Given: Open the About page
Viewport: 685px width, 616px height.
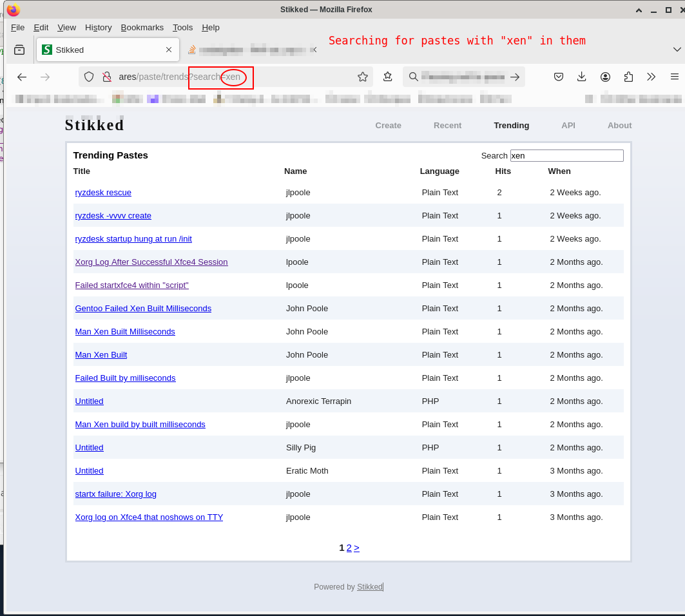Looking at the screenshot, I should pyautogui.click(x=619, y=126).
